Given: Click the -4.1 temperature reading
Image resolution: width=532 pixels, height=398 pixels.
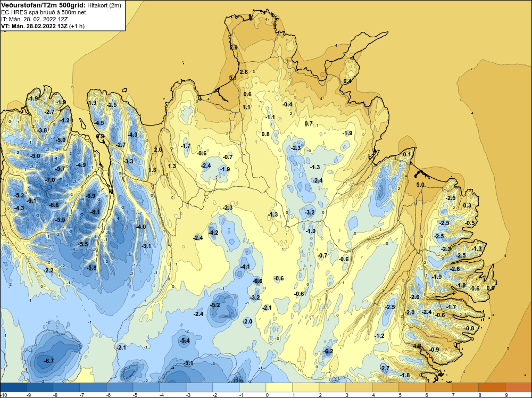Looking at the screenshot, I should click(245, 267).
